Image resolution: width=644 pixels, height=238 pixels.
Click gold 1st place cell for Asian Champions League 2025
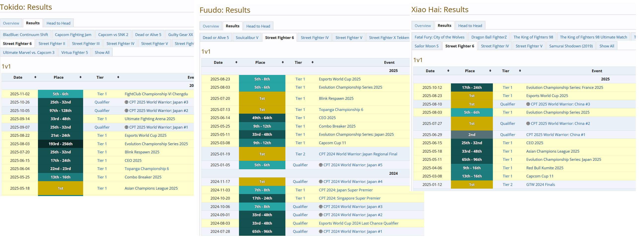[61, 189]
